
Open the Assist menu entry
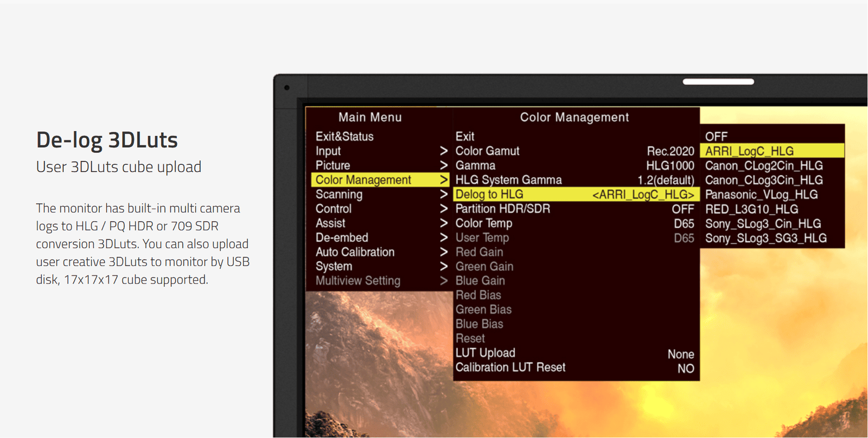pos(330,223)
